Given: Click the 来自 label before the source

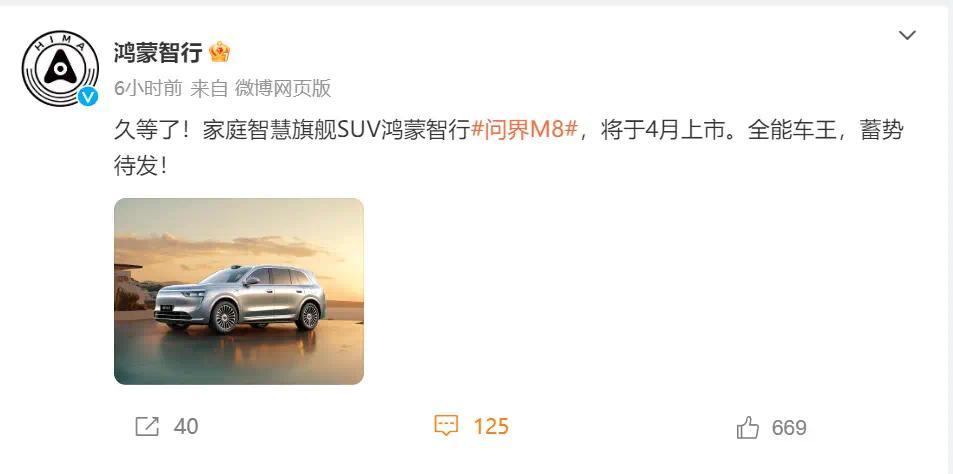Looking at the screenshot, I should coord(208,89).
